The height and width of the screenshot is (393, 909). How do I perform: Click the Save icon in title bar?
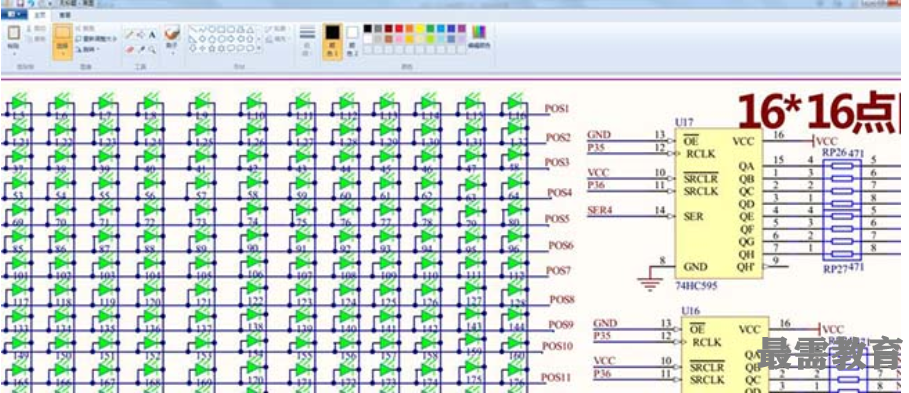pos(20,3)
